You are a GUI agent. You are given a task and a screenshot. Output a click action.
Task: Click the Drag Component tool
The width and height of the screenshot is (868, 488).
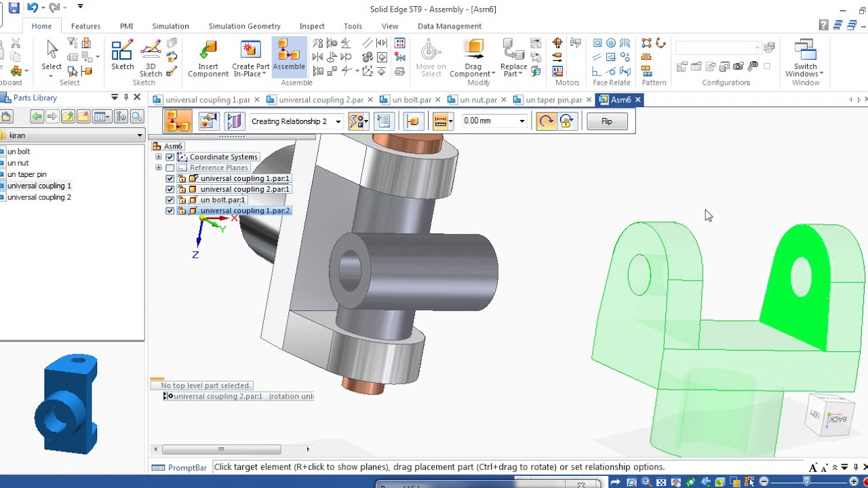[x=473, y=58]
